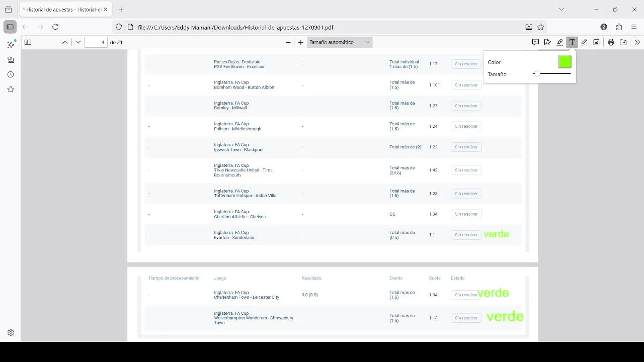
Task: Click the comment annotation tool in PDF toolbar
Action: click(535, 42)
